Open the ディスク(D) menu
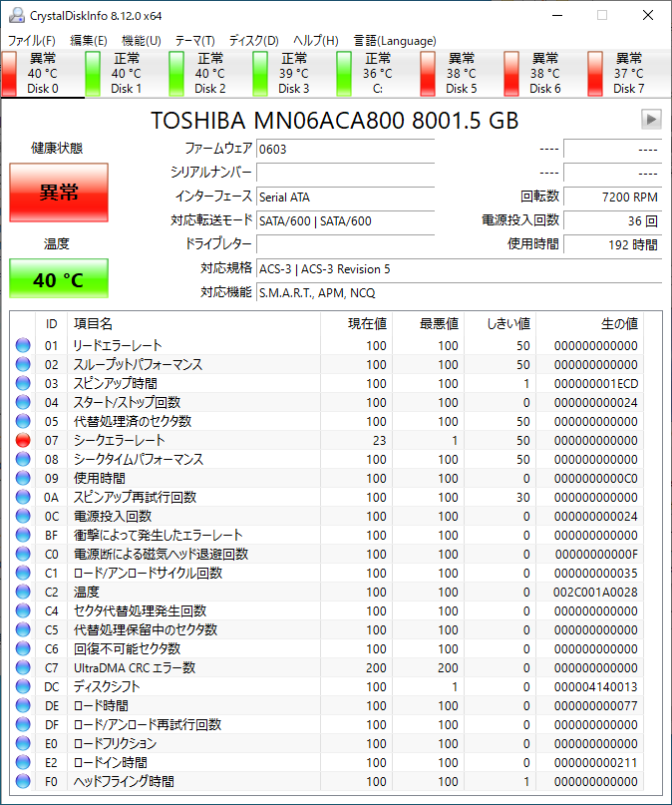Viewport: 672px width, 805px height. 253,41
